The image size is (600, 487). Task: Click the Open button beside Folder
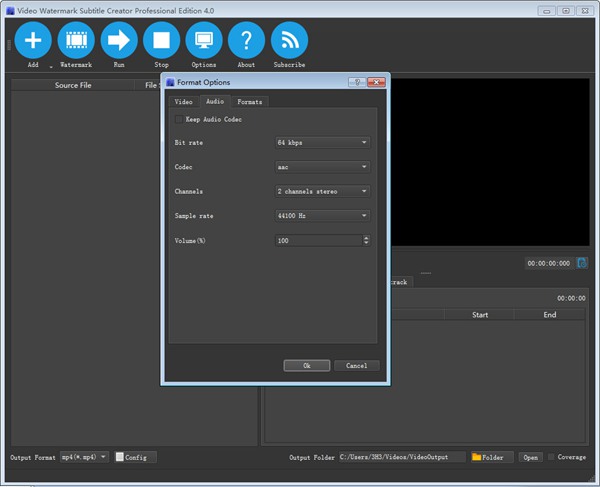tap(530, 457)
